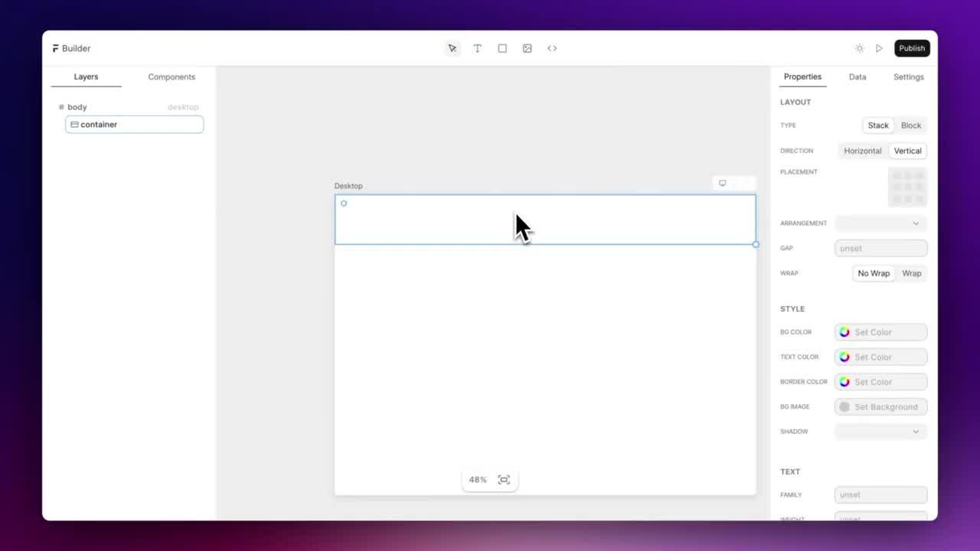980x551 pixels.
Task: Click the fit-to-screen zoom icon
Action: (504, 480)
